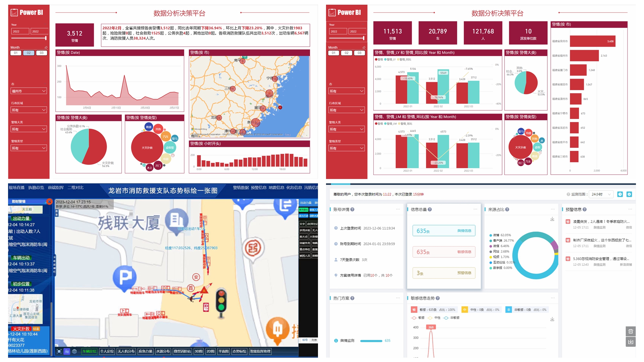Click the download icon in 来源占比 panel
The height and width of the screenshot is (362, 644).
click(x=552, y=219)
